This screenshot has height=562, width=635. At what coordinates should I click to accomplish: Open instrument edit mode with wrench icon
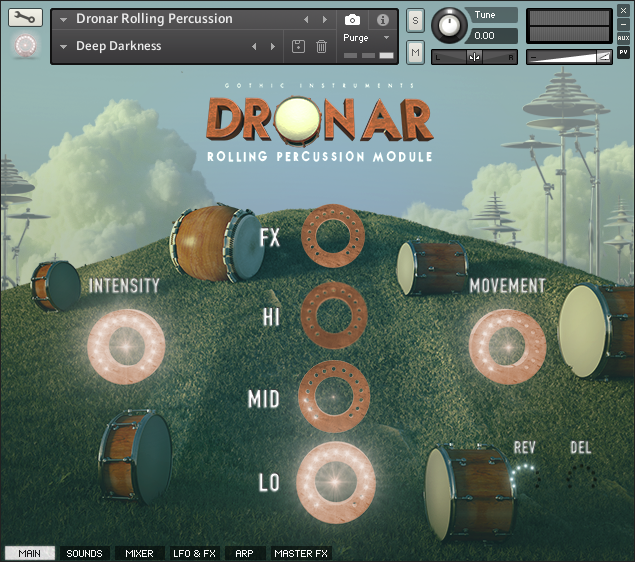(x=25, y=17)
